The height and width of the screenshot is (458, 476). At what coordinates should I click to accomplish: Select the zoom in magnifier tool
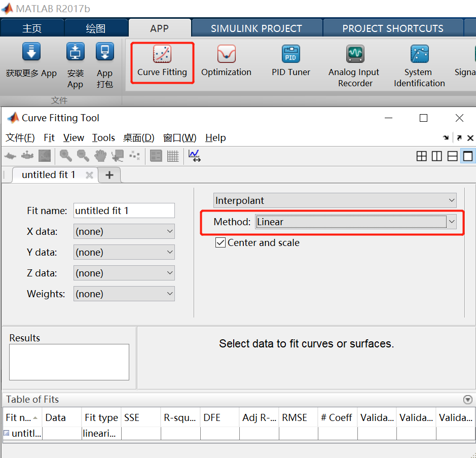point(65,156)
